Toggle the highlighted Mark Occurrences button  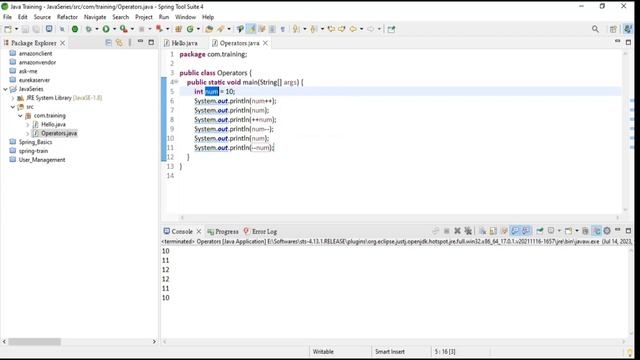pyautogui.click(x=251, y=29)
